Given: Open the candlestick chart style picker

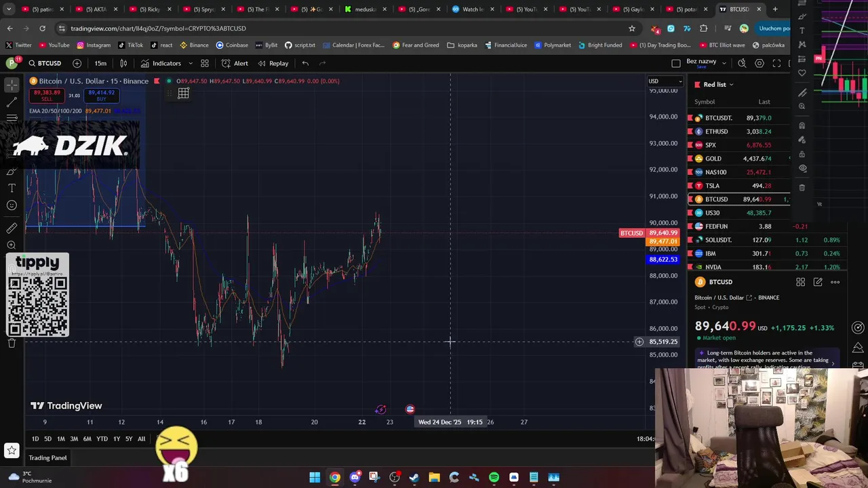Looking at the screenshot, I should tap(123, 63).
